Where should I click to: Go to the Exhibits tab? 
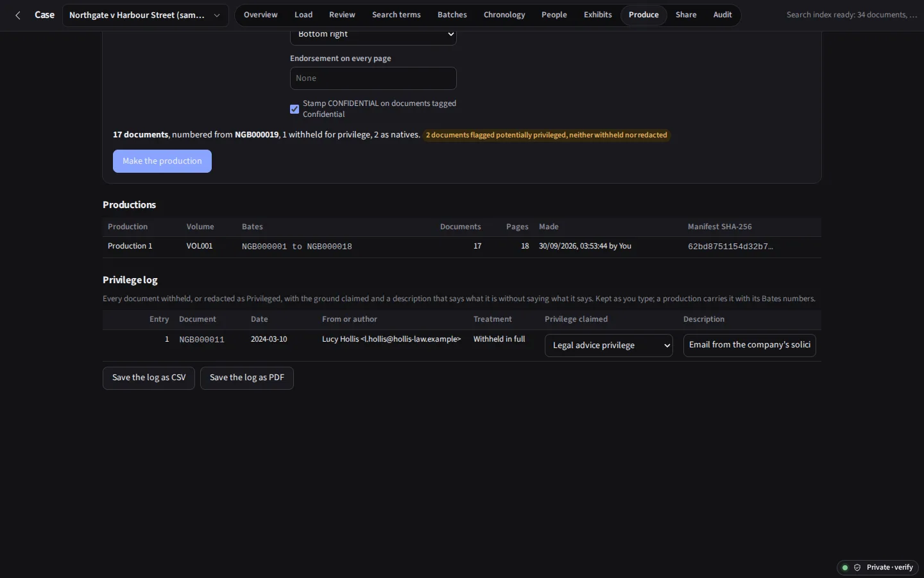point(598,15)
